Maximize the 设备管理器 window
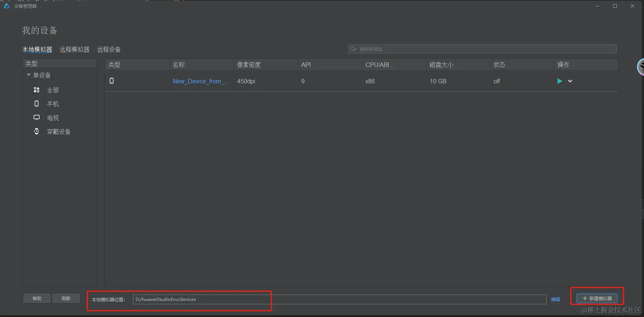The width and height of the screenshot is (644, 317). 615,6
